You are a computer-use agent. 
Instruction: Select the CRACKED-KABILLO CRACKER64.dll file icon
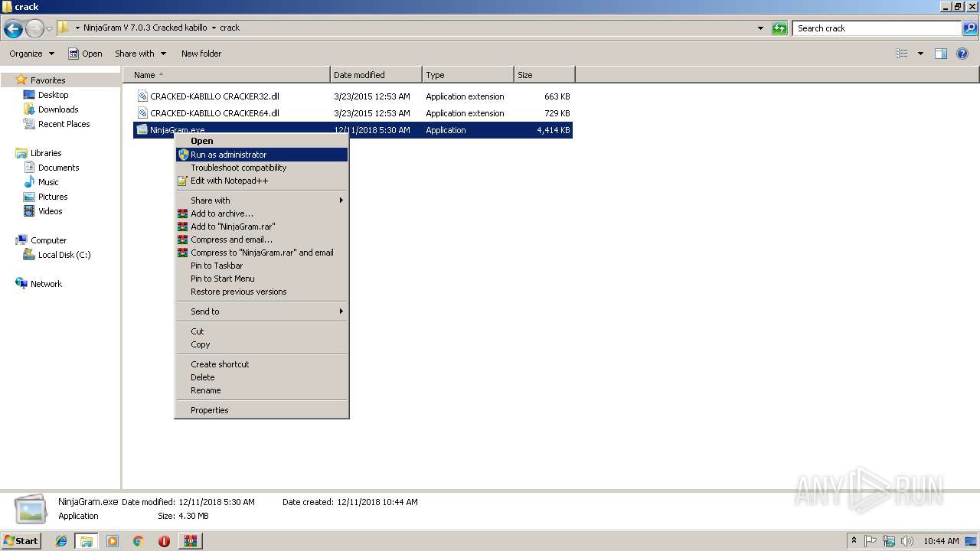pos(142,113)
